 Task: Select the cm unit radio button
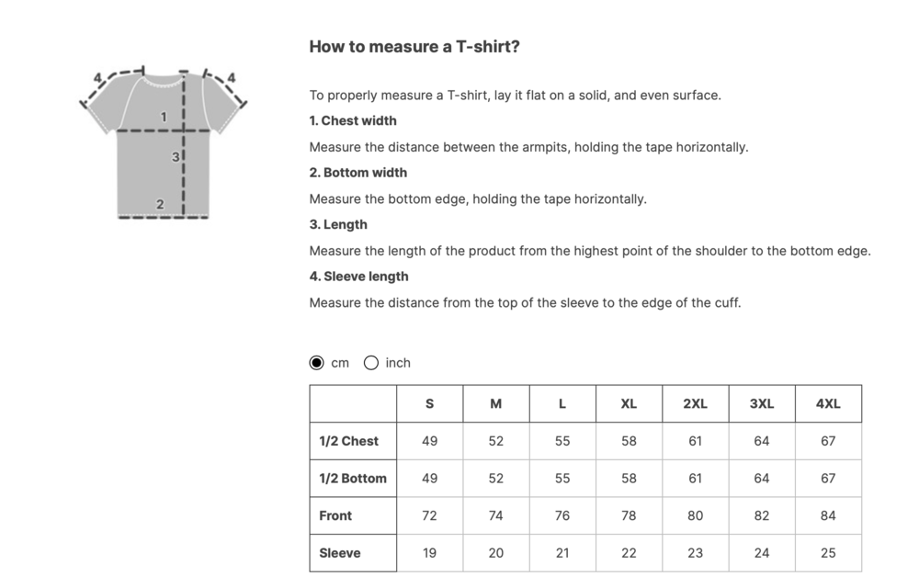[x=317, y=363]
